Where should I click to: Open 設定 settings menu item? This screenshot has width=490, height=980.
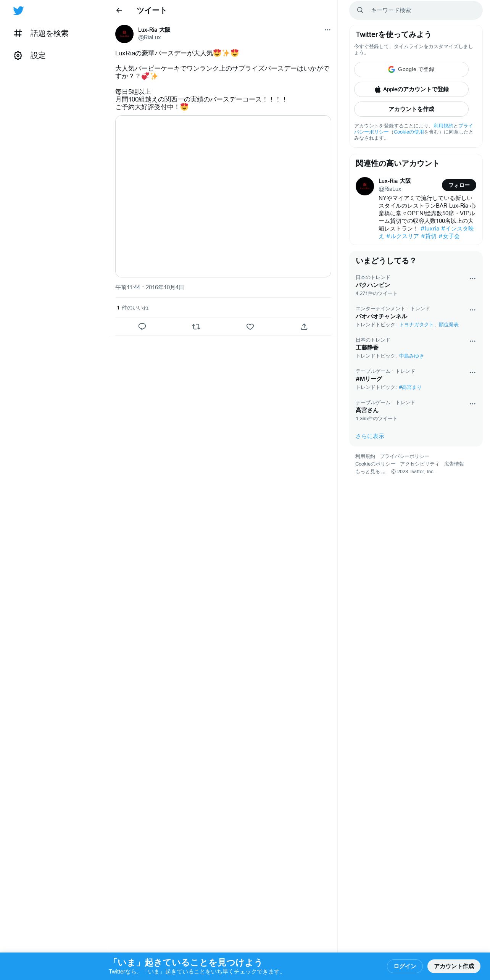pos(30,56)
